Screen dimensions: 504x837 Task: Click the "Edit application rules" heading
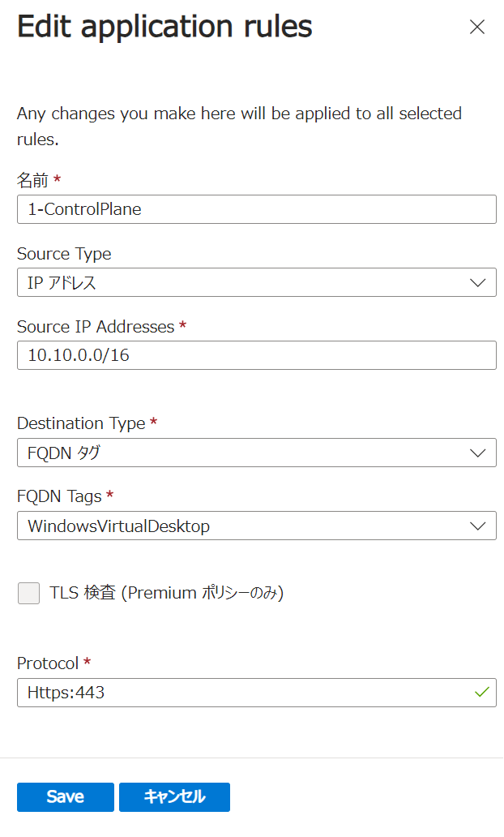pyautogui.click(x=164, y=27)
